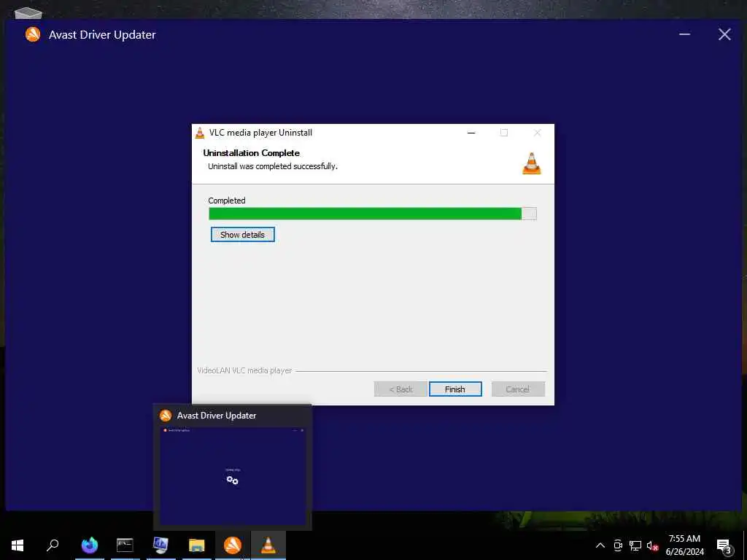Screen dimensions: 747x560
Task: Minimize the Avast Driver Updater window
Action: [684, 34]
